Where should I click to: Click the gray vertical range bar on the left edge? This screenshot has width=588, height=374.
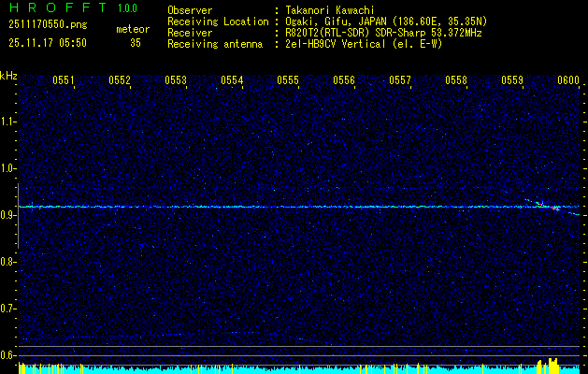click(x=18, y=216)
